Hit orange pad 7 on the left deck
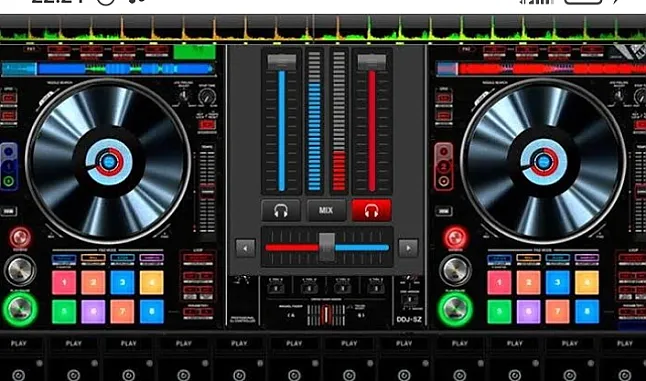Viewport: 646px width, 381px height. coord(122,311)
